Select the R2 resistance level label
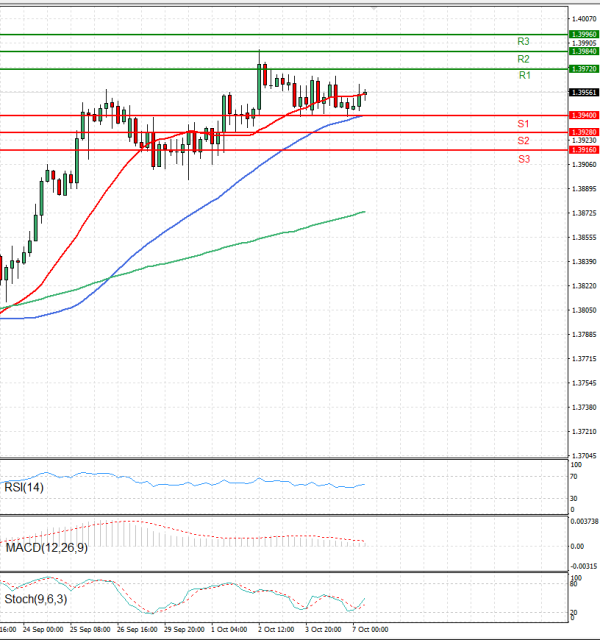The width and height of the screenshot is (600, 640). (x=523, y=60)
